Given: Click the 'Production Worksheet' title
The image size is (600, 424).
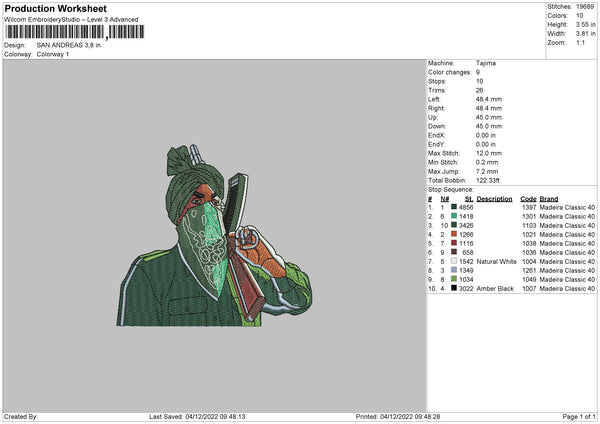Looking at the screenshot, I should 56,8.
